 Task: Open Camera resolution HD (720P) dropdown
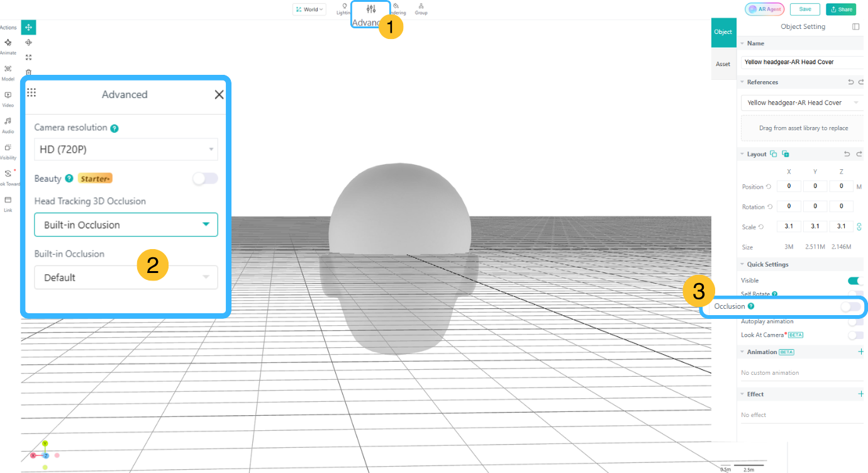[x=126, y=149]
